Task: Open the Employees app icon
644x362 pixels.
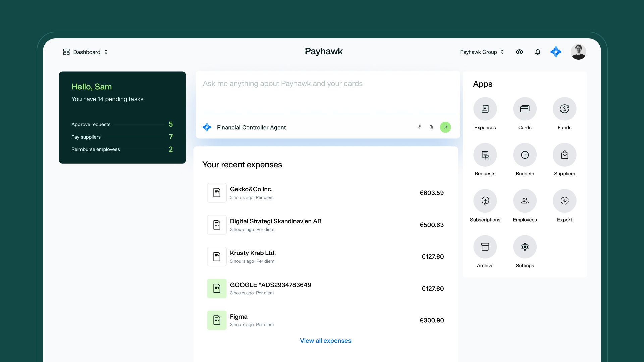Action: 525,200
